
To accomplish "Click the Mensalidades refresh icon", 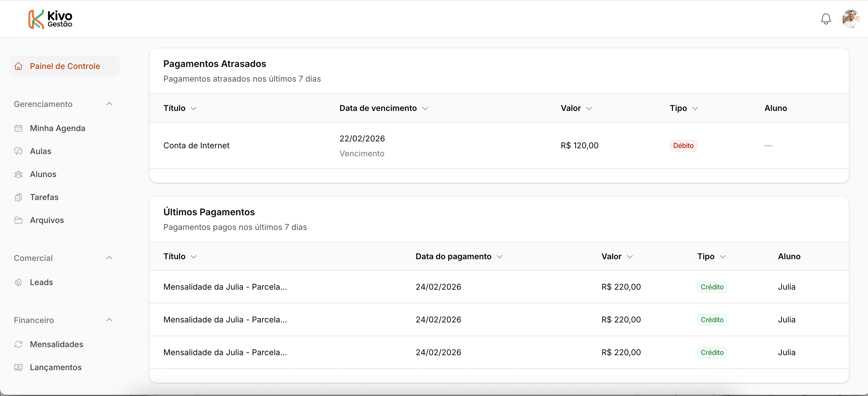I will (x=18, y=344).
